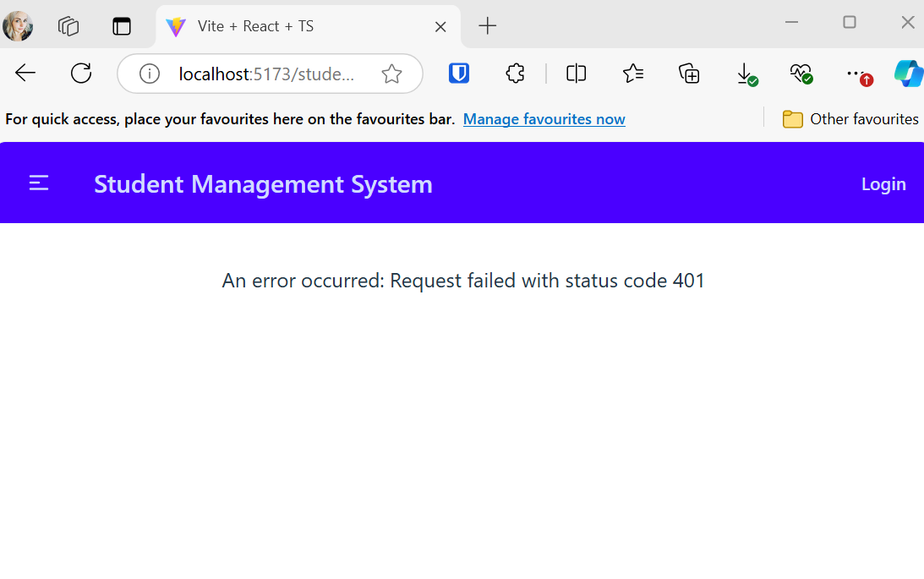This screenshot has height=579, width=924.
Task: View site information for localhost
Action: (149, 73)
